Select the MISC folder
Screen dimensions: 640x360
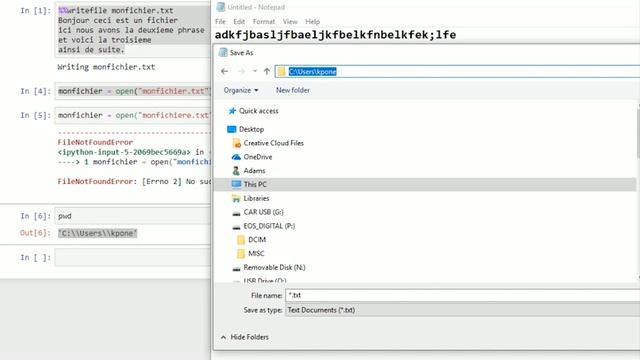(x=256, y=254)
